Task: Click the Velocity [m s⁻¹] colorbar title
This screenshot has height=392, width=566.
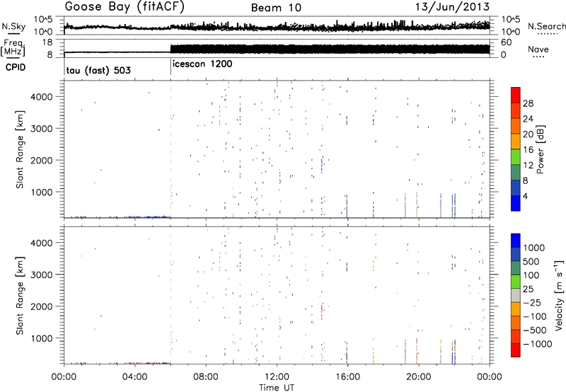Action: pyautogui.click(x=559, y=295)
